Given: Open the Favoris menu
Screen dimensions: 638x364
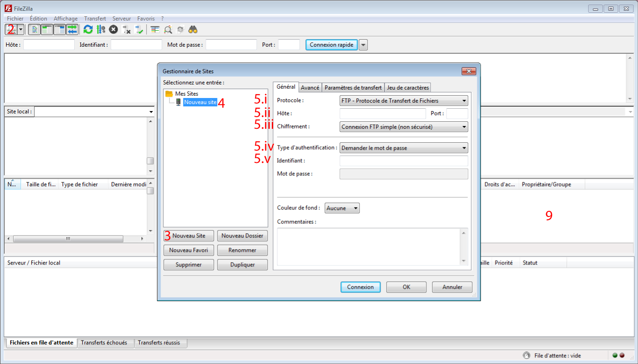Looking at the screenshot, I should [x=146, y=19].
